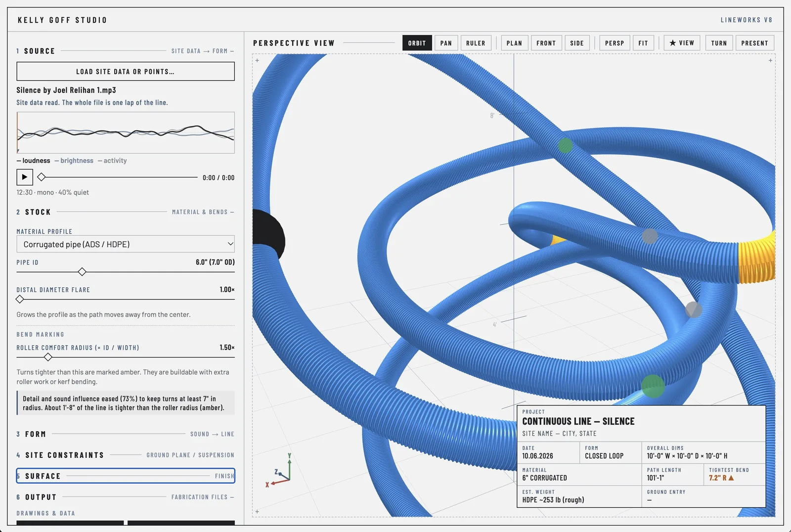Expand the 4 SITE CONSTRAINTS section

[126, 455]
